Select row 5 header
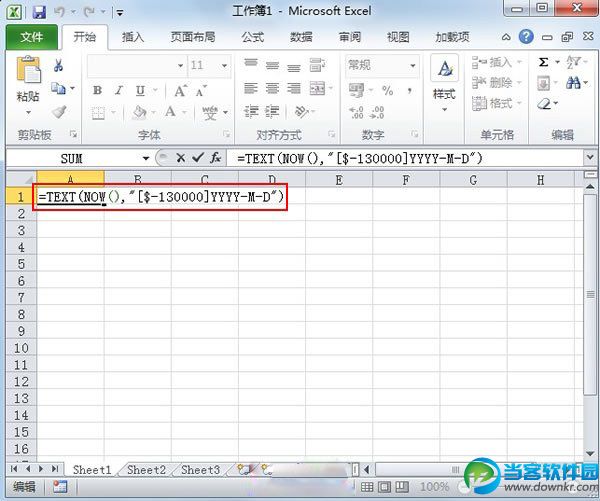 [x=21, y=264]
